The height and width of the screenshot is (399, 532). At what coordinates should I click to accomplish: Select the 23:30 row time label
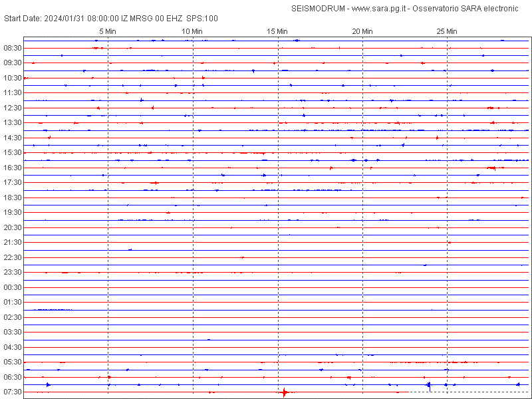click(x=13, y=272)
